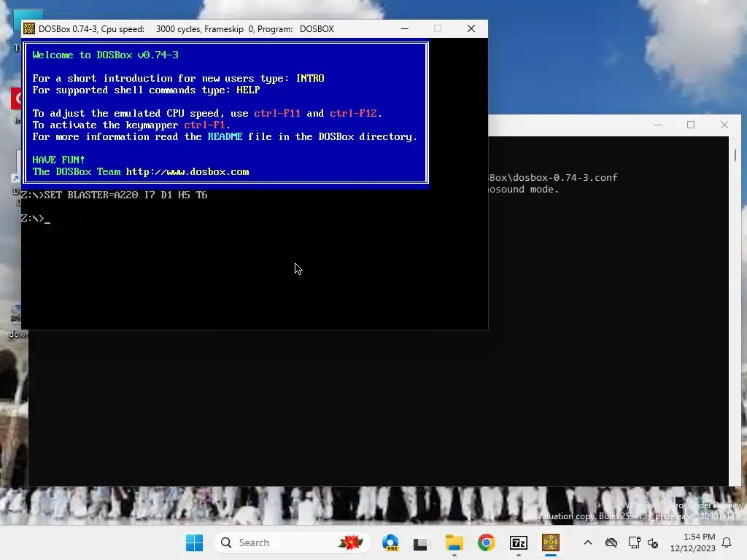
Task: Minimize the DOSBox window
Action: pyautogui.click(x=405, y=29)
